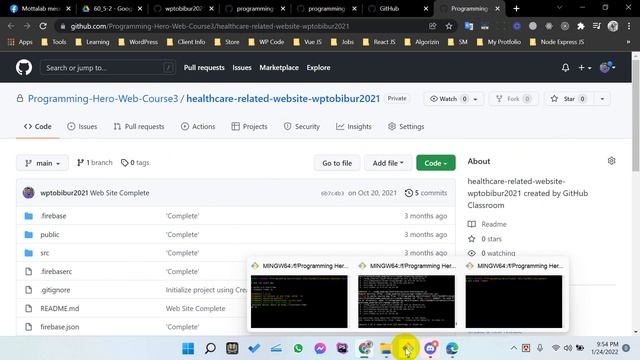640x360 pixels.
Task: Expand the main branch selector
Action: [42, 163]
